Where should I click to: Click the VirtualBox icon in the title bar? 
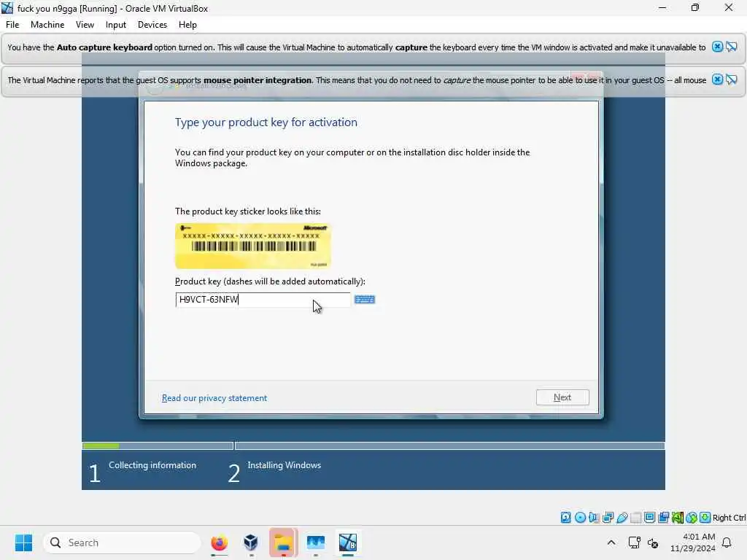[7, 8]
